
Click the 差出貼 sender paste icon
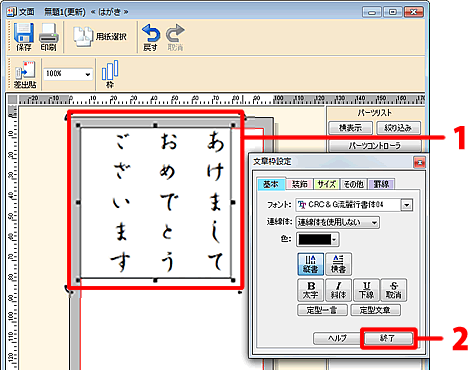tap(25, 75)
